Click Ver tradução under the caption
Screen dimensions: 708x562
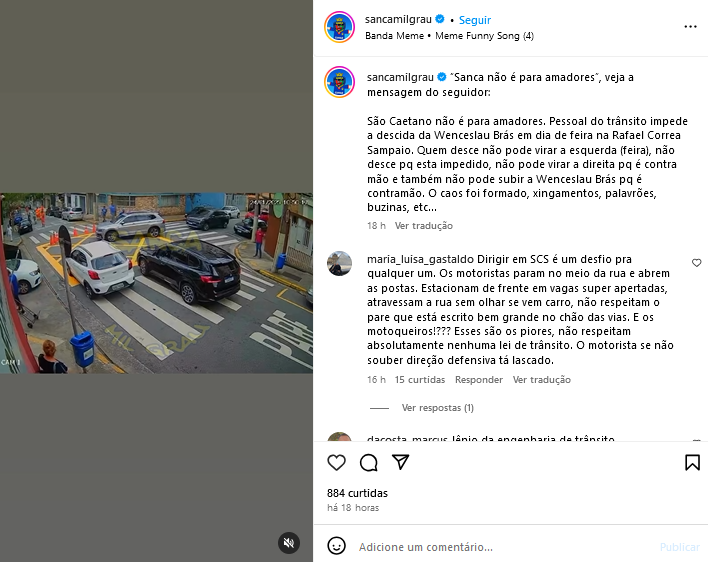(424, 226)
